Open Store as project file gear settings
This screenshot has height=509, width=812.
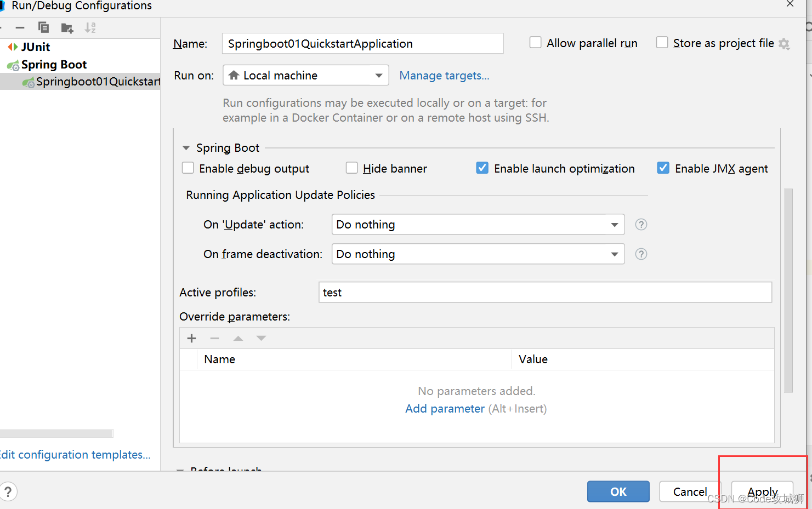tap(785, 44)
